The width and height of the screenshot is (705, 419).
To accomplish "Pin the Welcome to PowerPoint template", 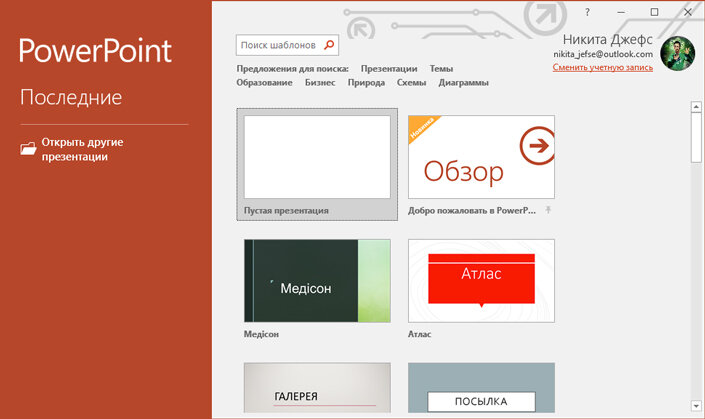I will point(548,210).
